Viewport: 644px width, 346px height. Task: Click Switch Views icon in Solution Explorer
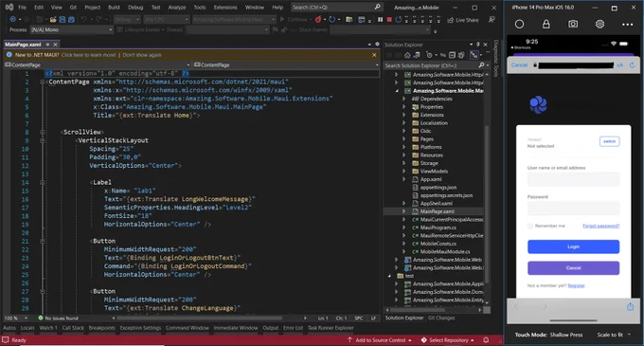(x=417, y=55)
